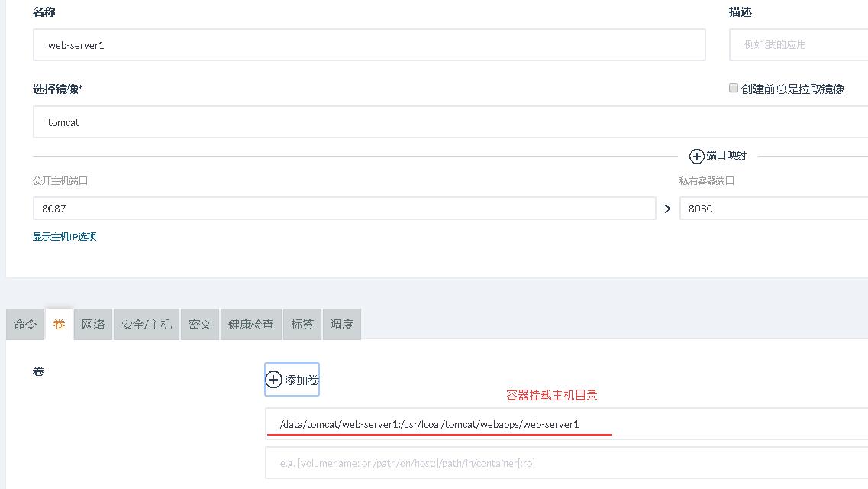Screen dimensions: 868x489
Task: Click the 创建前总是拉取镜像 label text
Action: pos(792,89)
